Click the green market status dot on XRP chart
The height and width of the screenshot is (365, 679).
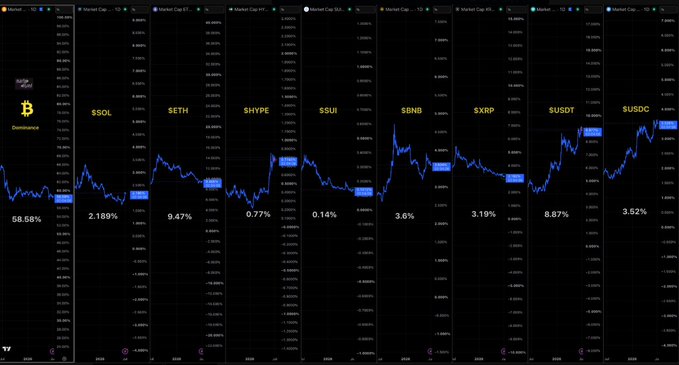click(x=501, y=9)
